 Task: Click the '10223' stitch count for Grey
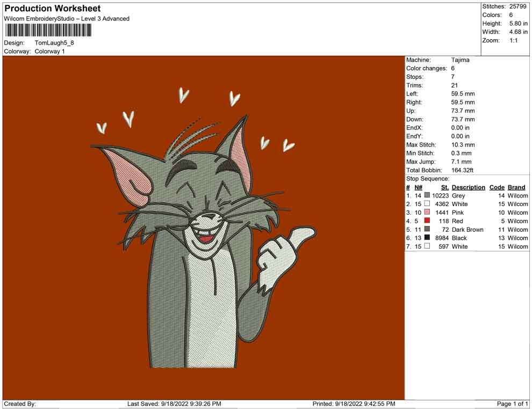pyautogui.click(x=440, y=195)
